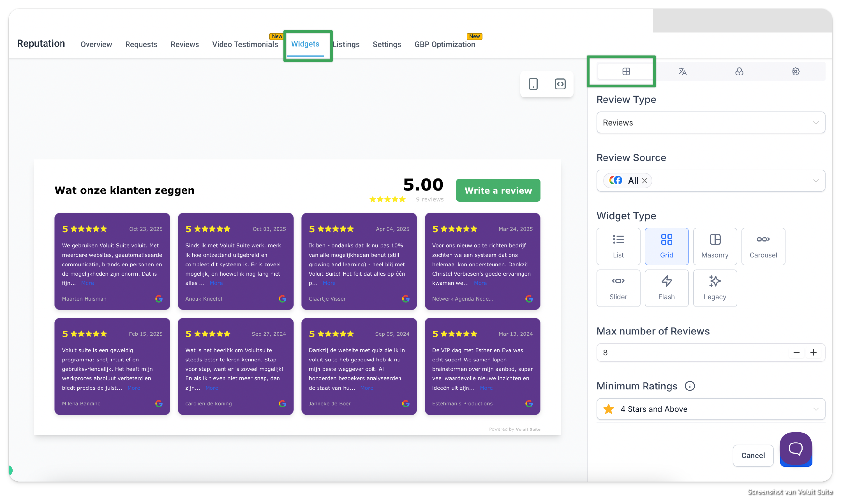Switch to mobile preview icon

[533, 84]
